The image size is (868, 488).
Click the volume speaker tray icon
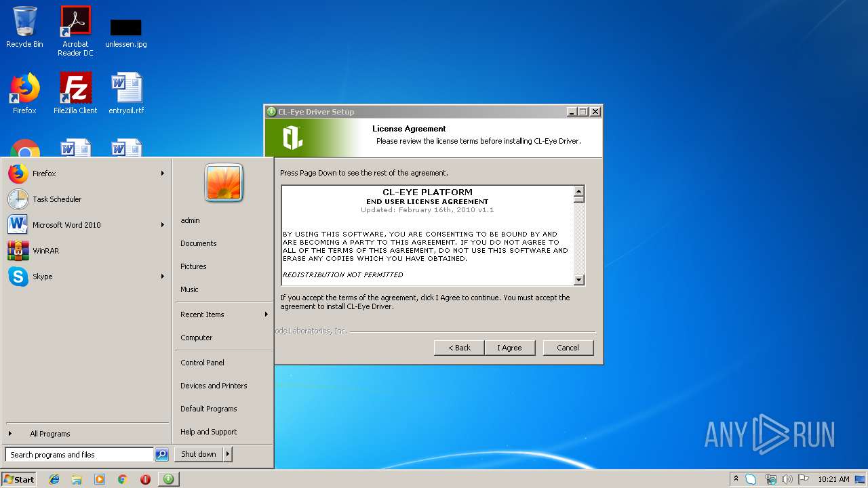tap(787, 479)
